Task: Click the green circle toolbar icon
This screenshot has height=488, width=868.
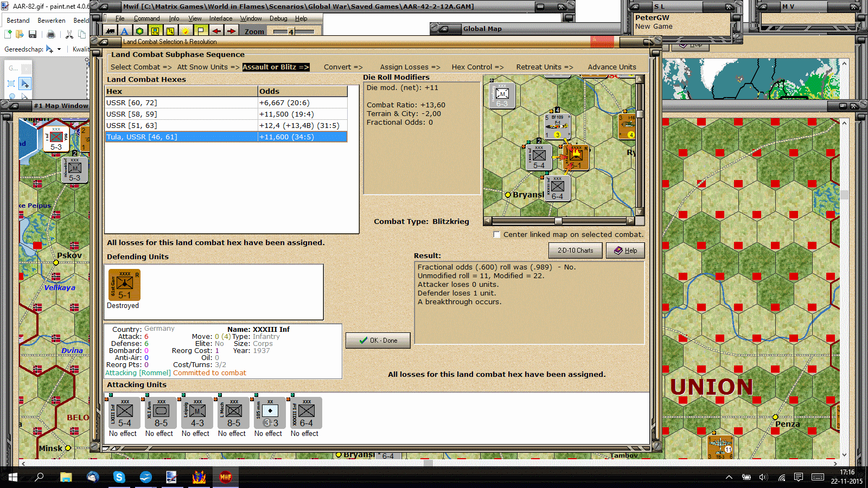Action: point(140,31)
